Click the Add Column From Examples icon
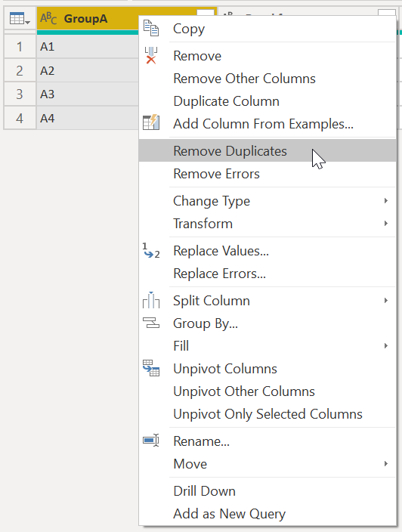The image size is (402, 532). click(151, 123)
